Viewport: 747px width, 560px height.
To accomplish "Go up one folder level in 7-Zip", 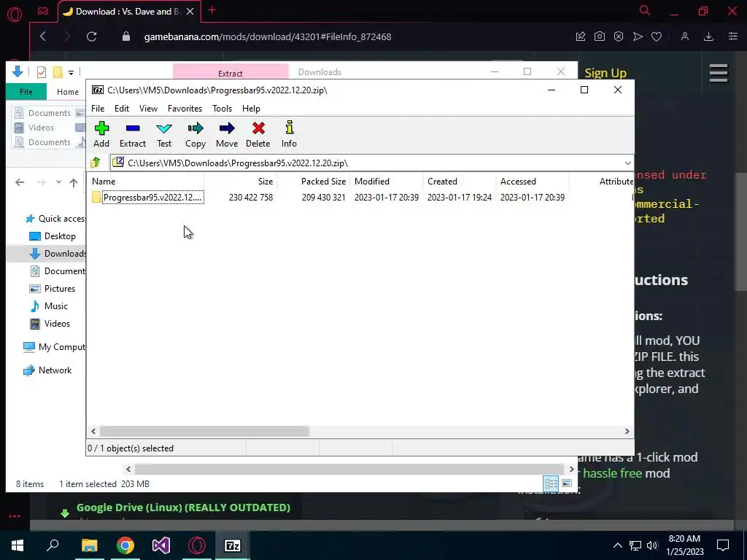I will [x=96, y=163].
